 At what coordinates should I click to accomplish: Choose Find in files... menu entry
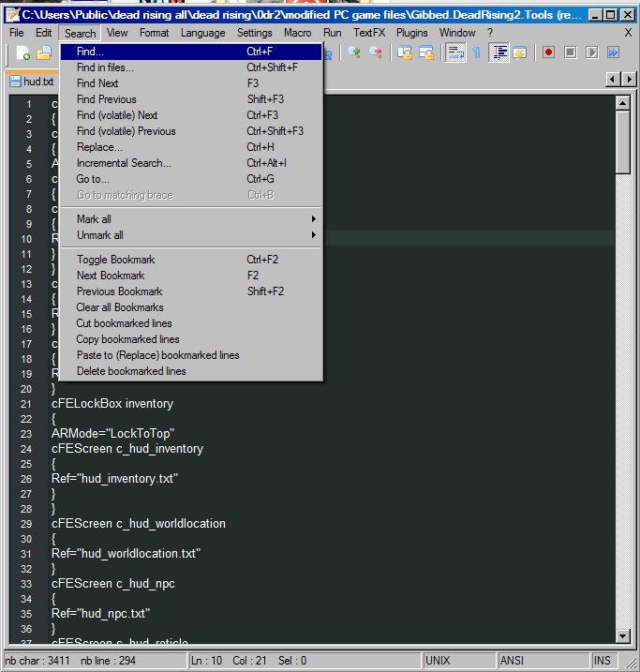point(191,67)
